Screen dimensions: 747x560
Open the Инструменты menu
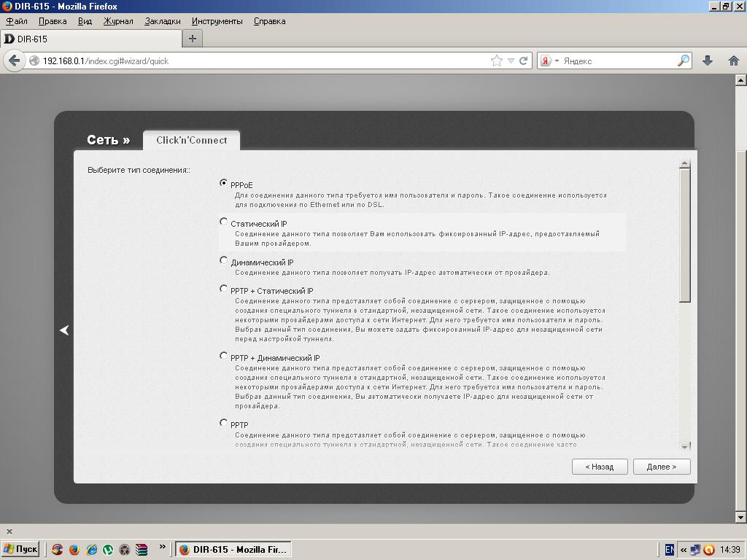pos(217,21)
